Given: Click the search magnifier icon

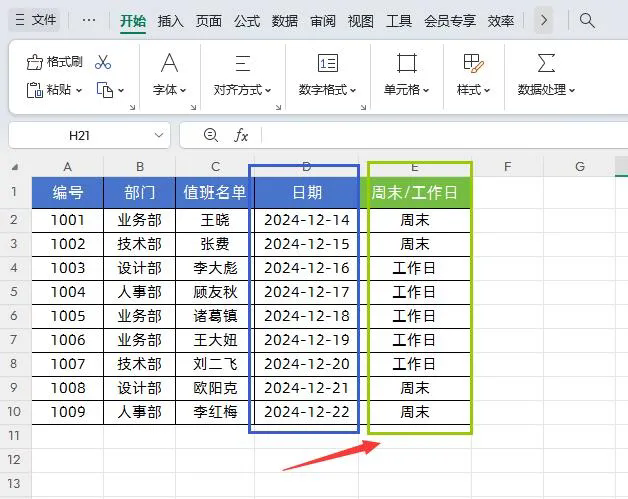Looking at the screenshot, I should point(587,20).
